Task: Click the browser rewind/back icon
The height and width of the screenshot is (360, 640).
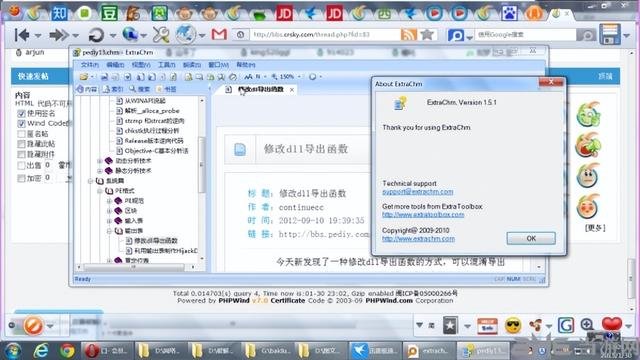Action: tap(22, 35)
